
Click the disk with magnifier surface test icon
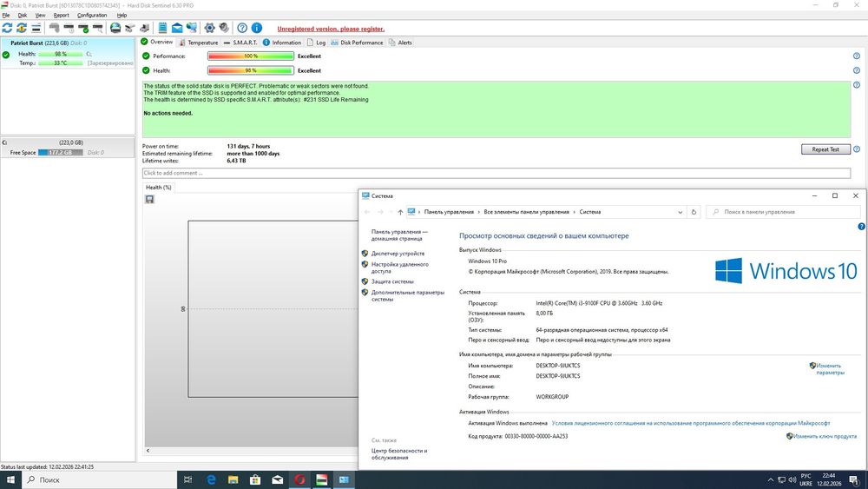pos(97,28)
